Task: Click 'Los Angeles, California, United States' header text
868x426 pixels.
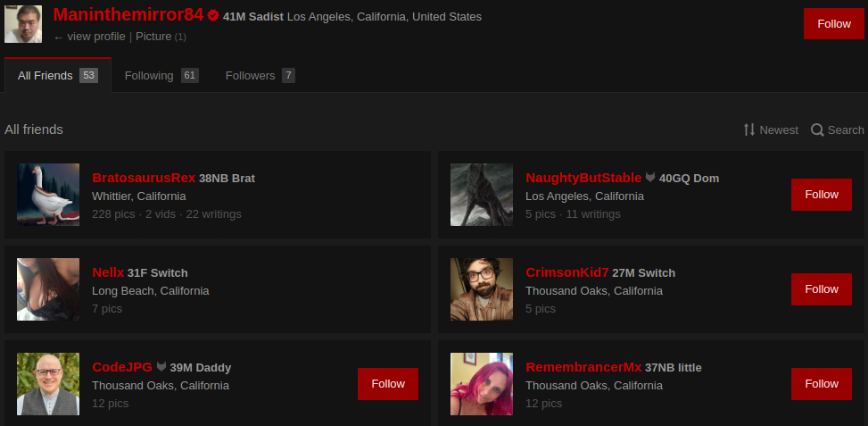Action: coord(384,17)
